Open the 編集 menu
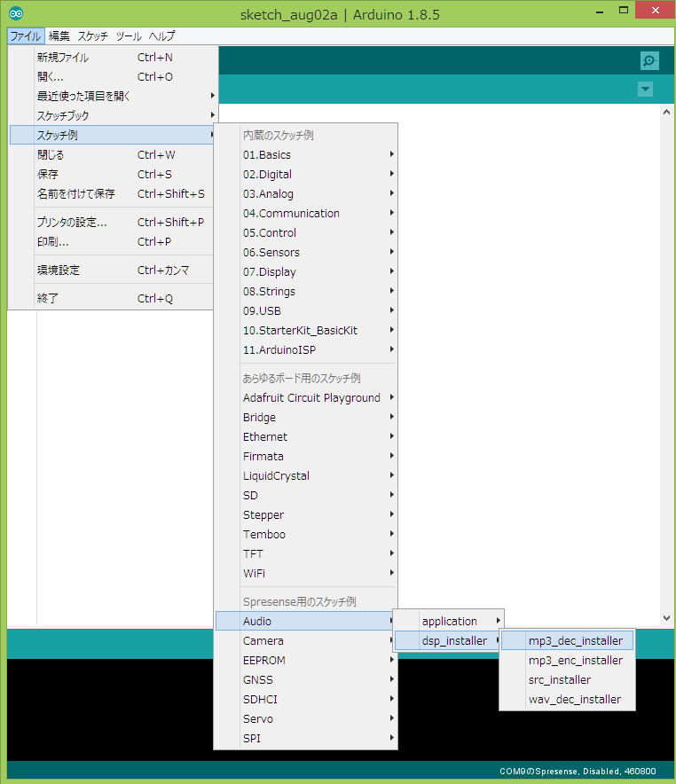The image size is (676, 784). coord(59,36)
